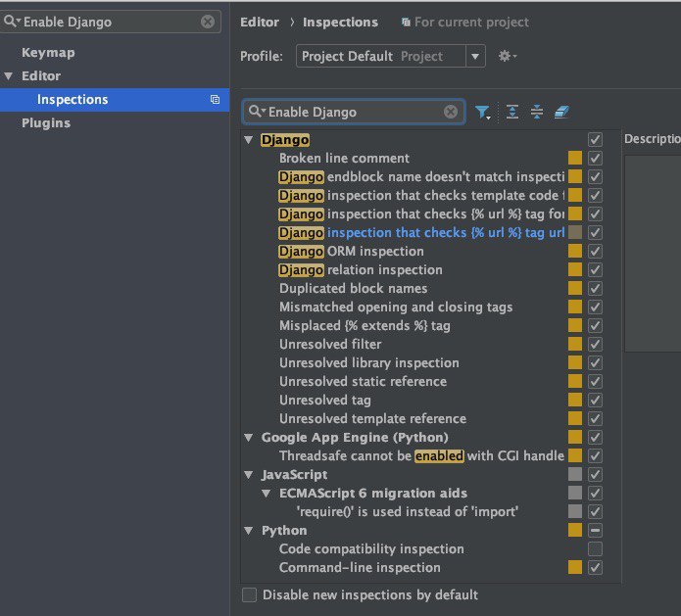The height and width of the screenshot is (616, 681).
Task: Select Mismatched opening and closing tags
Action: click(396, 307)
